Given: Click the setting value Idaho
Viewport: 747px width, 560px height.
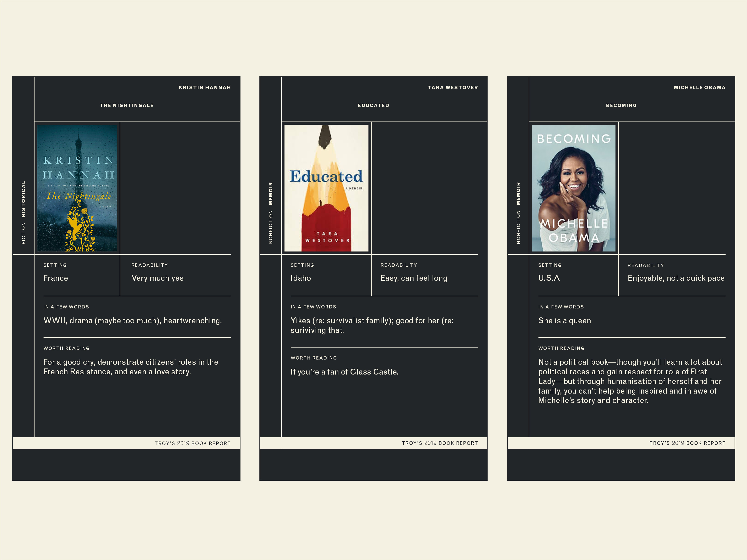Looking at the screenshot, I should (301, 278).
